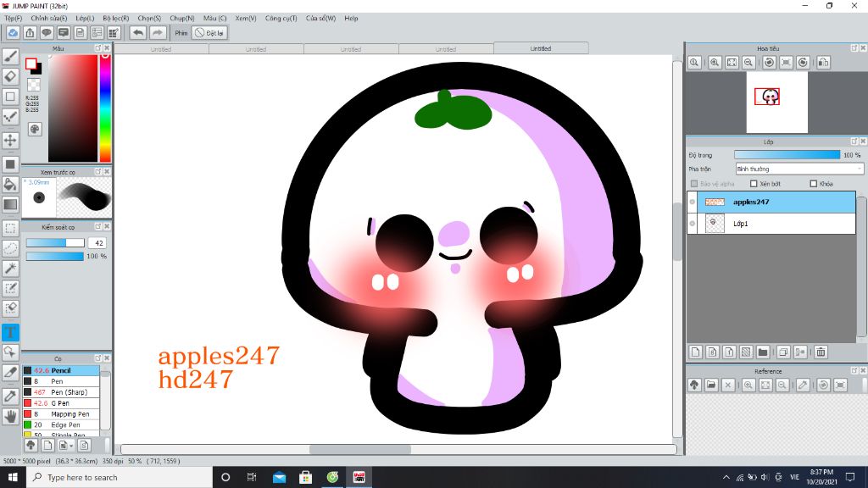Select the Pencil brush in list

click(x=61, y=371)
